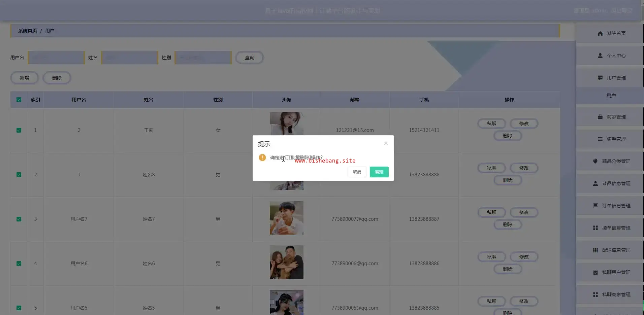Toggle the select-all checkbox in table header

[19, 100]
